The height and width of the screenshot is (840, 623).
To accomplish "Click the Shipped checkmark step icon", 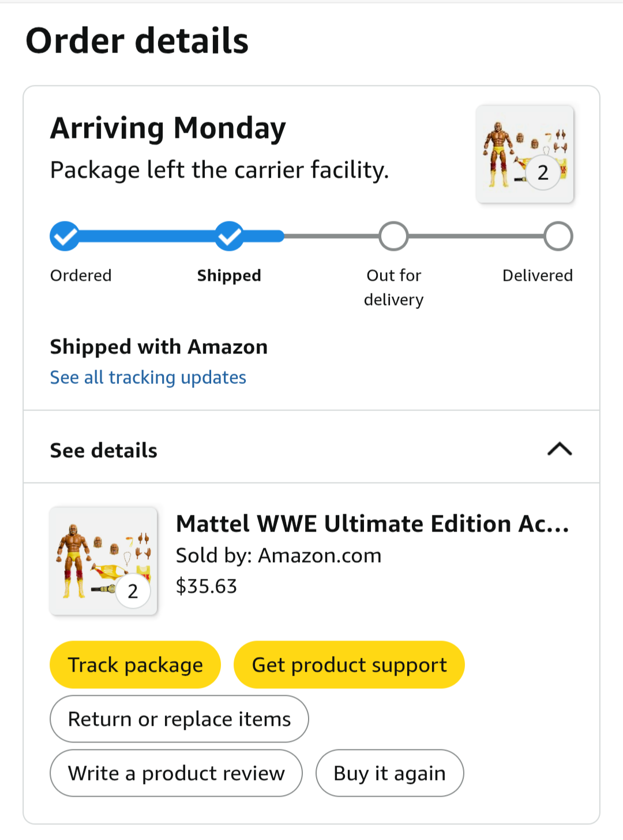I will (x=230, y=236).
